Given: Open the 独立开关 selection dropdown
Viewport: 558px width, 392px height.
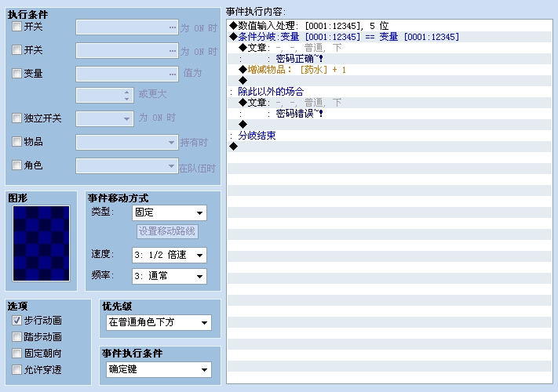Looking at the screenshot, I should tap(104, 118).
